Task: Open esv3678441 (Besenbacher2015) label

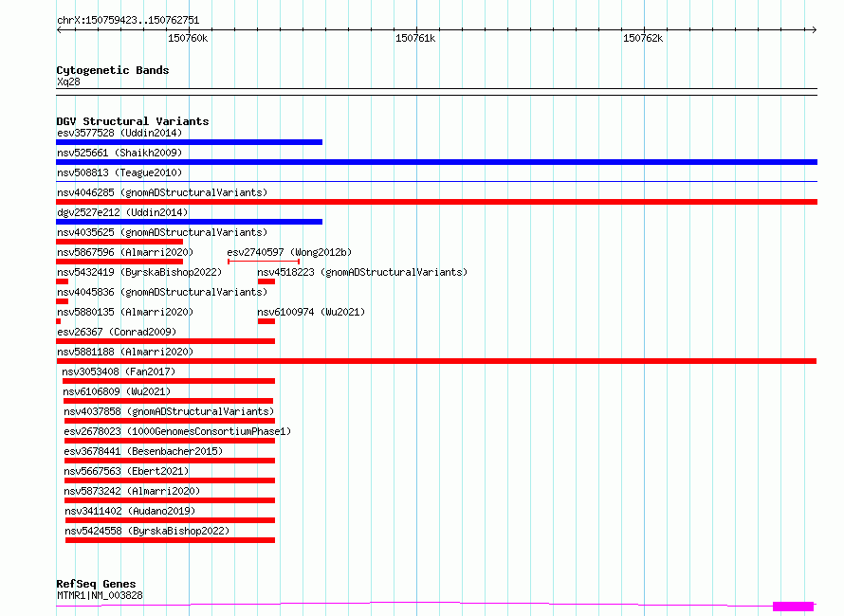Action: (x=143, y=451)
